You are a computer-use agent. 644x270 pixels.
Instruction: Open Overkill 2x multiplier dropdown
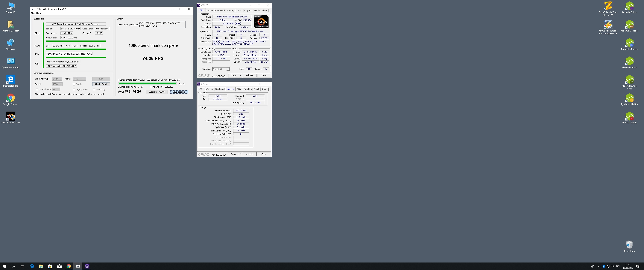56,89
